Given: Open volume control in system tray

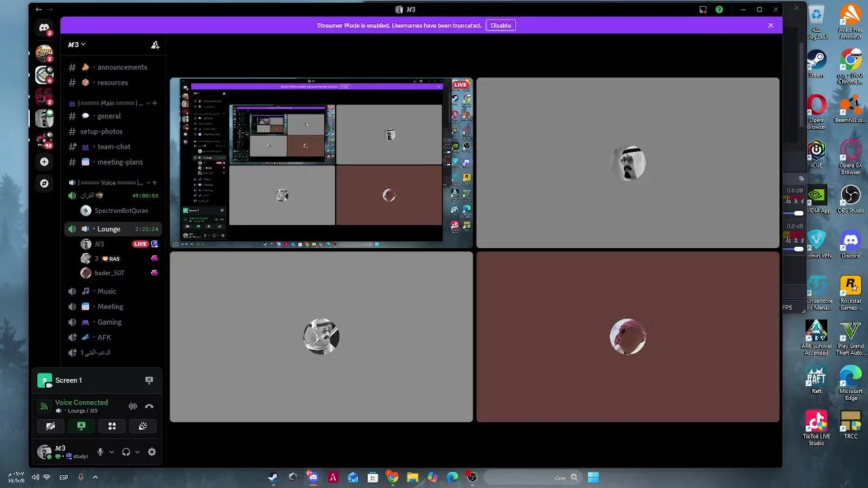Looking at the screenshot, I should 35,477.
